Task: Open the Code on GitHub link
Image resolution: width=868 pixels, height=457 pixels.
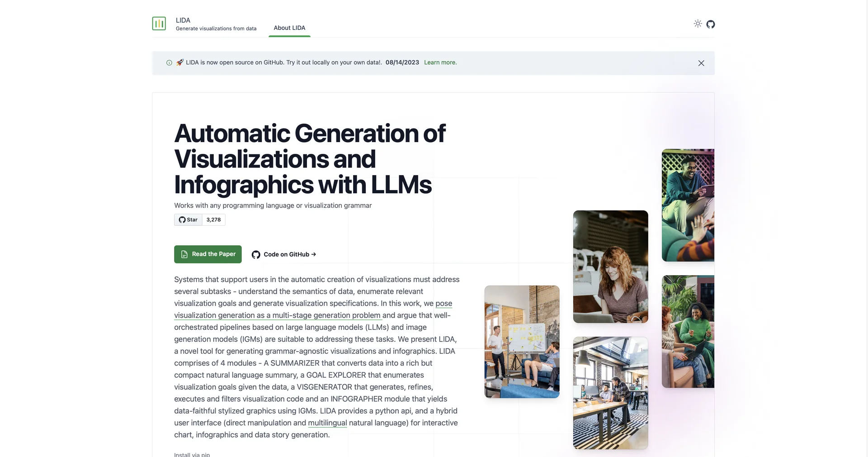Action: [284, 254]
